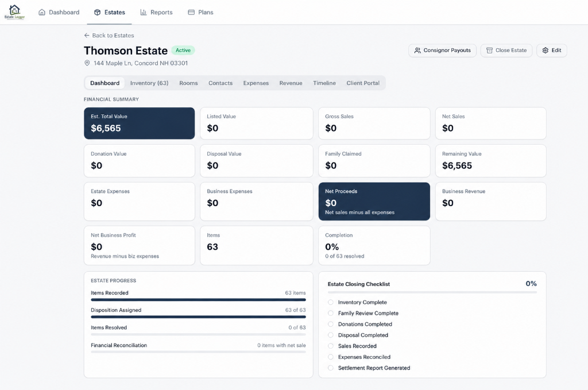The height and width of the screenshot is (390, 588).
Task: Click the Est. Total Value card
Action: 139,123
